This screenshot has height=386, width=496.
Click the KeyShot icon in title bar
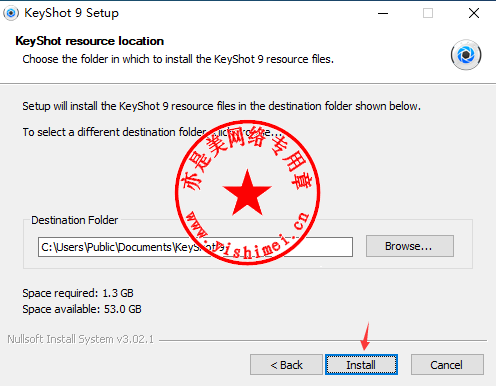(x=11, y=13)
